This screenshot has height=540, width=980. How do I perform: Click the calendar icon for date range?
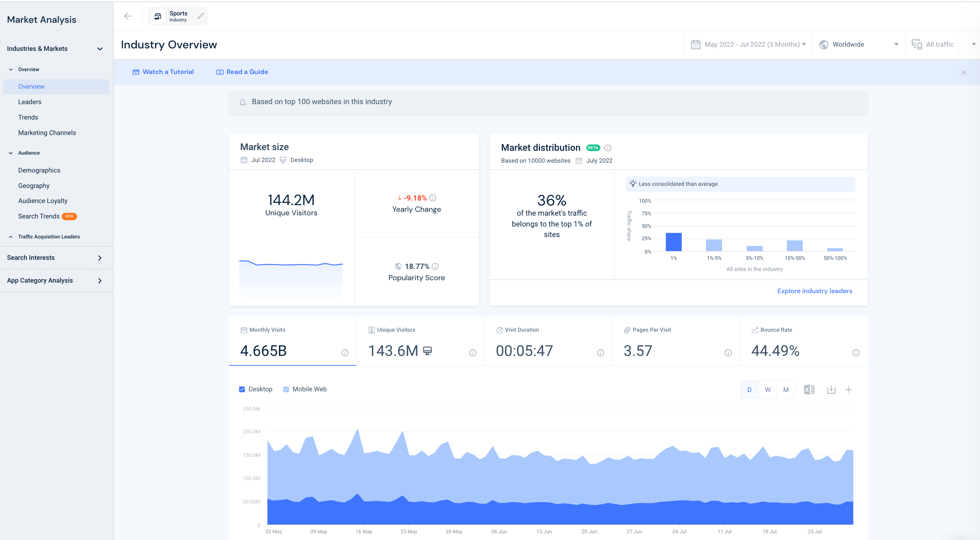[x=696, y=44]
